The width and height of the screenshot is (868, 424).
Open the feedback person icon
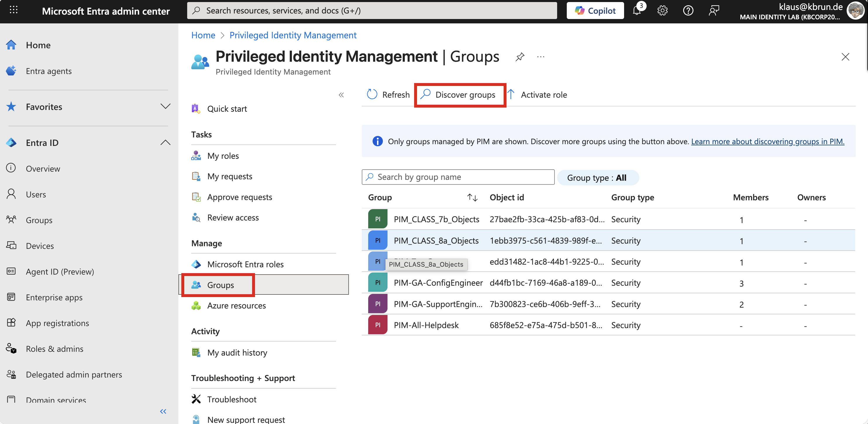(x=713, y=11)
